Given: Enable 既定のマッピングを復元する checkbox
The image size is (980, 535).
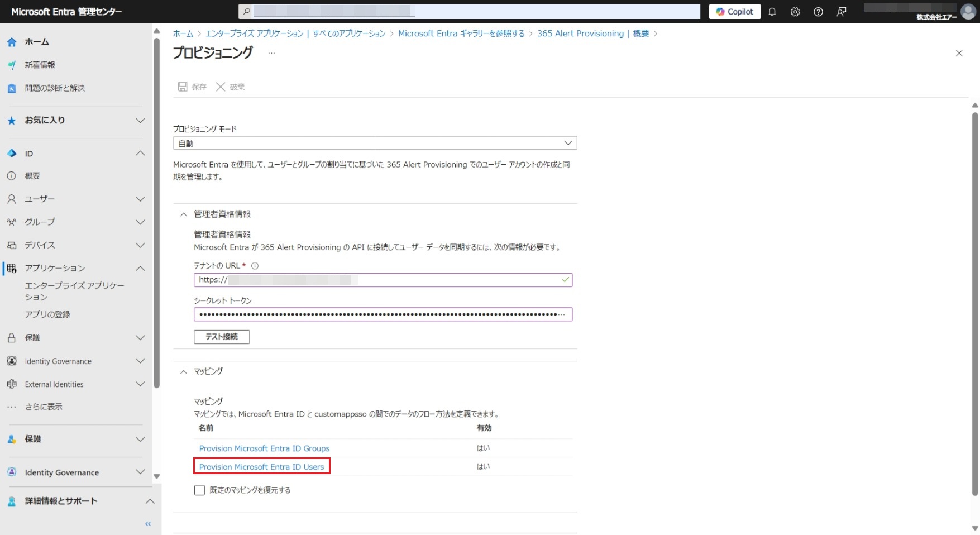Looking at the screenshot, I should tap(199, 490).
